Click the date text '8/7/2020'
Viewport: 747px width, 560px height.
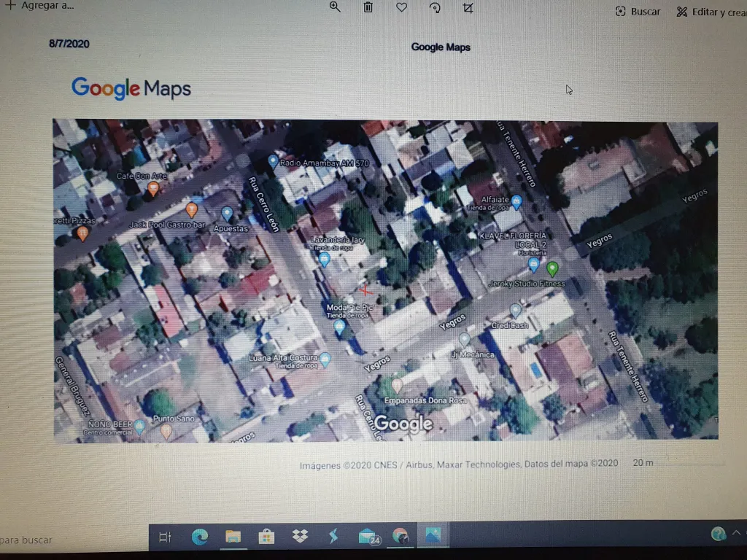[x=69, y=44]
